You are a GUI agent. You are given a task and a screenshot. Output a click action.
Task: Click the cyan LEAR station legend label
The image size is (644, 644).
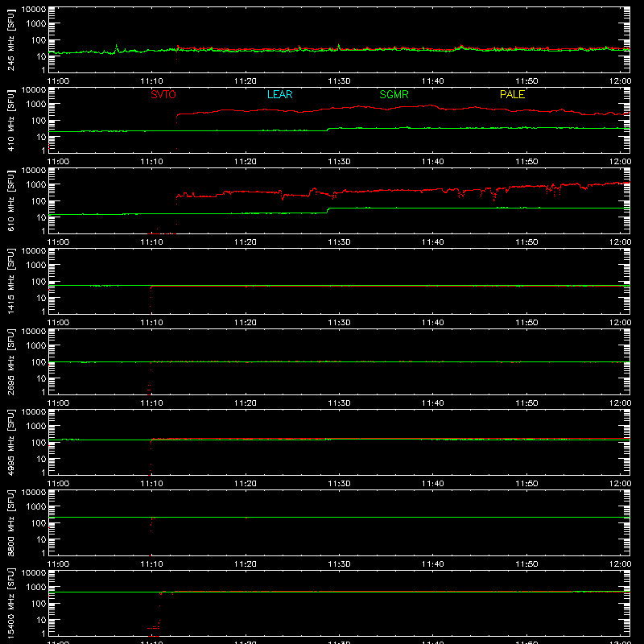click(279, 94)
